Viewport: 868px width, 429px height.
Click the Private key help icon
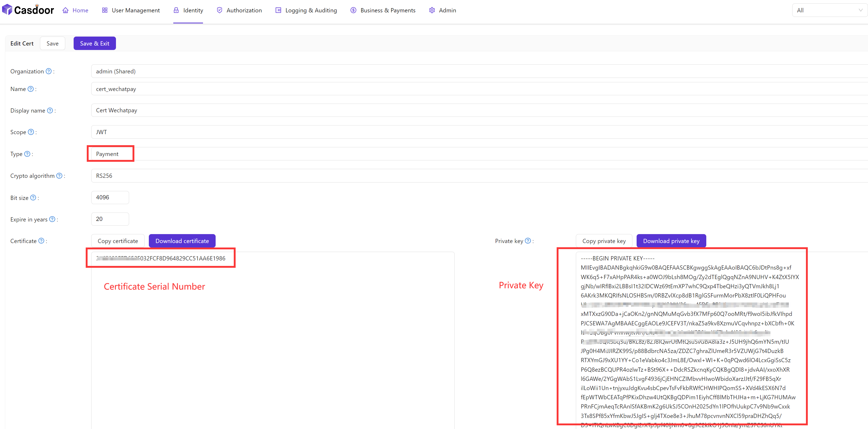[x=528, y=241]
